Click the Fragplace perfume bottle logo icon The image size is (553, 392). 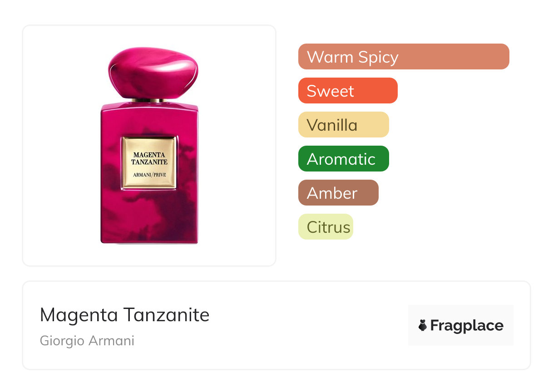(x=423, y=325)
